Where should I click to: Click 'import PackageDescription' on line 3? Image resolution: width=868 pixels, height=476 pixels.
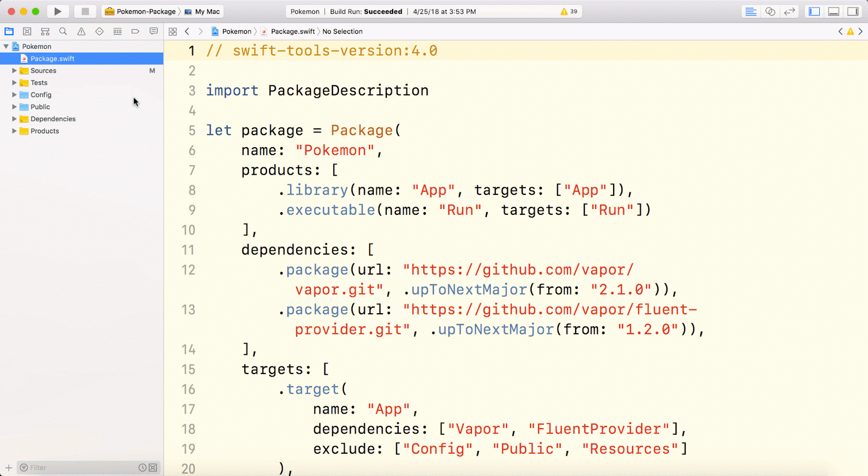317,91
